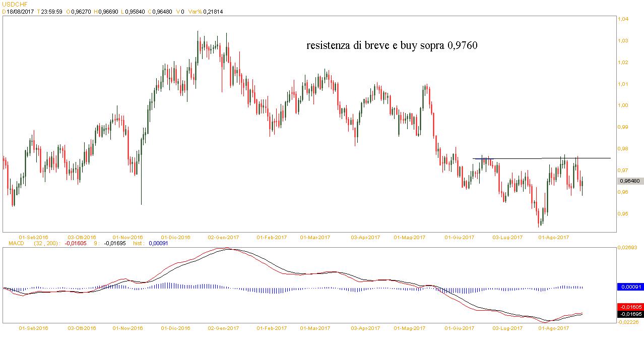Click the MACD indicator label
Viewport: 644px width, 337px height.
tap(11, 243)
